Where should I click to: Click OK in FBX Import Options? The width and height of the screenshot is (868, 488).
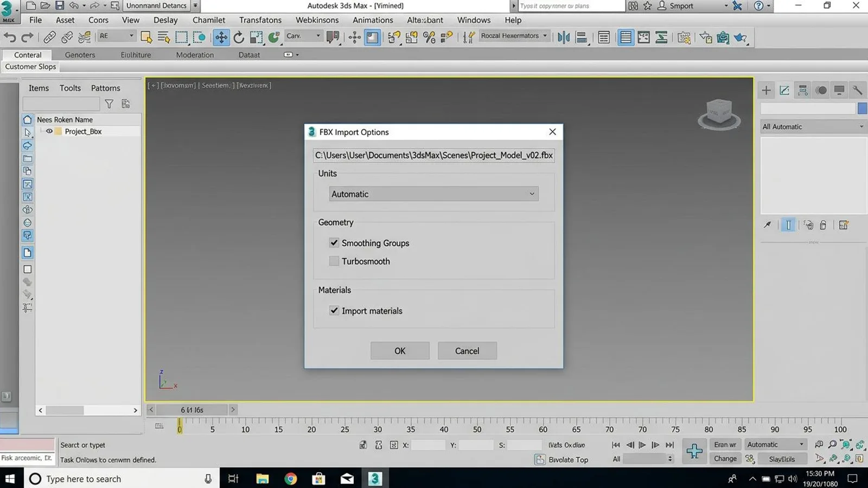point(400,351)
